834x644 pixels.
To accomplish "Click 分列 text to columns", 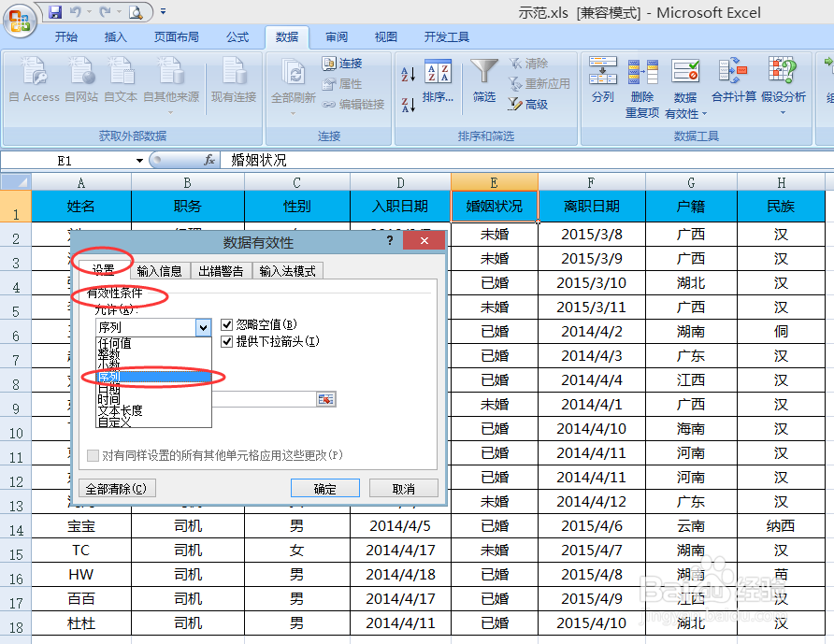I will coord(603,79).
